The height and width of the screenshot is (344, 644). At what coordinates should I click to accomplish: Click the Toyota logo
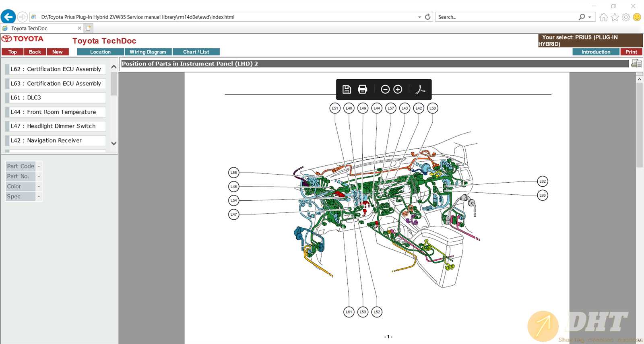pyautogui.click(x=23, y=39)
